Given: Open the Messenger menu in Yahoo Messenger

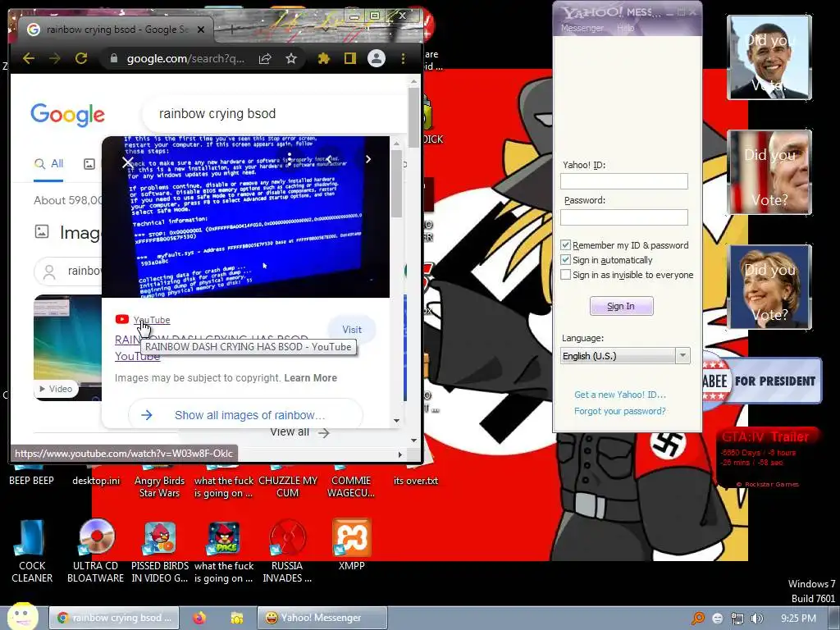Looking at the screenshot, I should [582, 28].
